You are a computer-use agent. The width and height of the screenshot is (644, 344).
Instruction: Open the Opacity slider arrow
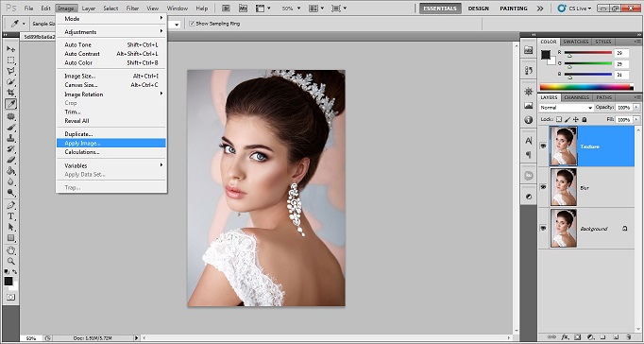pos(636,108)
